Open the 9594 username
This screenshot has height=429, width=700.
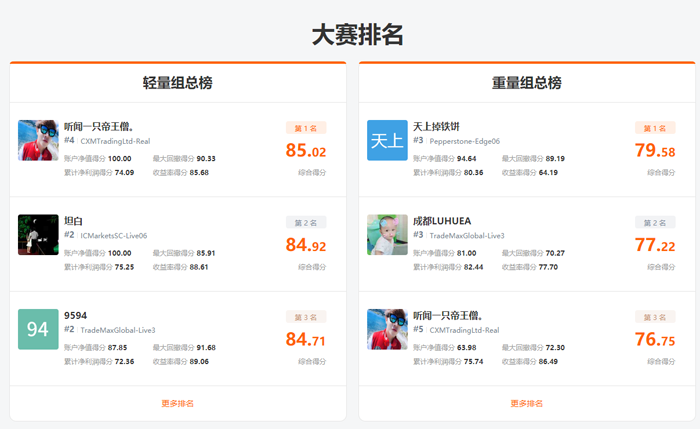tap(75, 316)
